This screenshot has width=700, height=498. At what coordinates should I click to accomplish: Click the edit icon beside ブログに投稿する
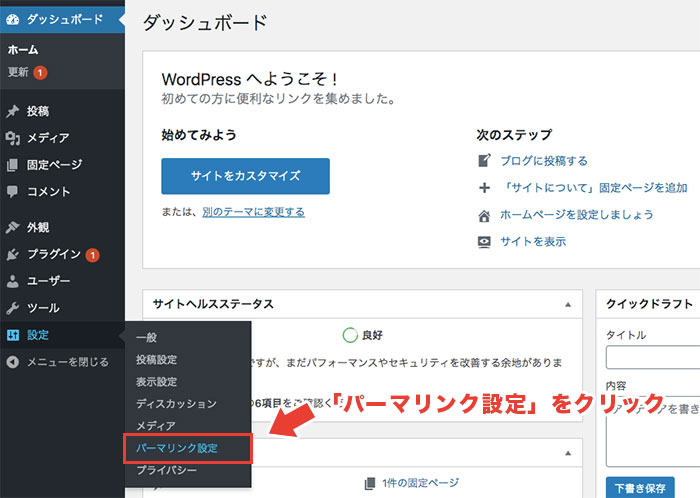484,160
